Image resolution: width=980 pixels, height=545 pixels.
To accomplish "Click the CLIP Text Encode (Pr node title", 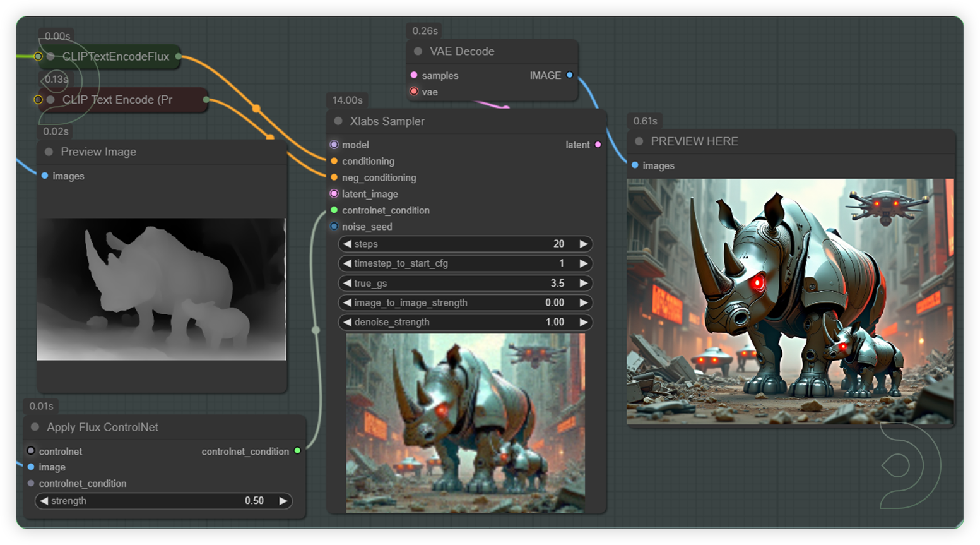I will [x=117, y=100].
